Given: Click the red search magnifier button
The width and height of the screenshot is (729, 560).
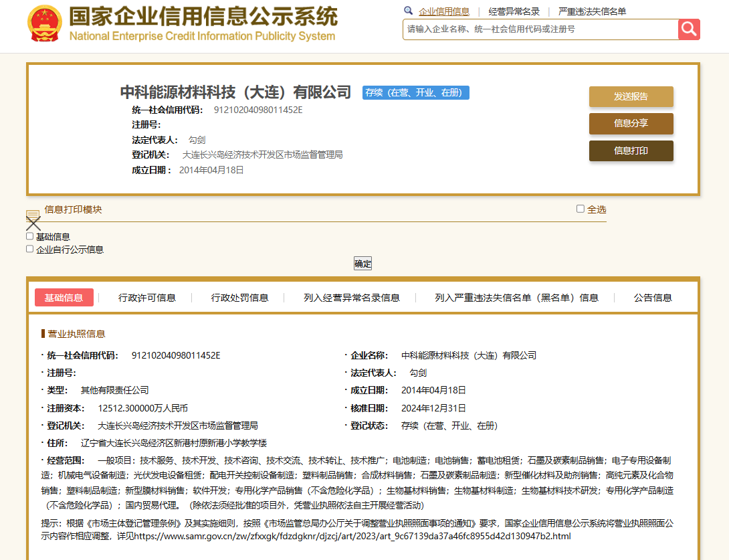Looking at the screenshot, I should (x=689, y=29).
